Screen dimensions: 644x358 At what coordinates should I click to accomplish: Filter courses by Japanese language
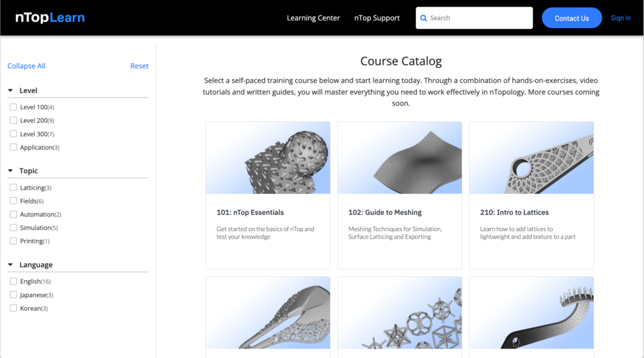(x=13, y=295)
